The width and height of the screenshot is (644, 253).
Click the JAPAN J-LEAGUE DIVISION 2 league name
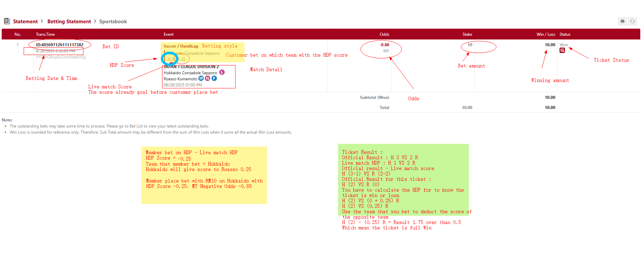(191, 67)
